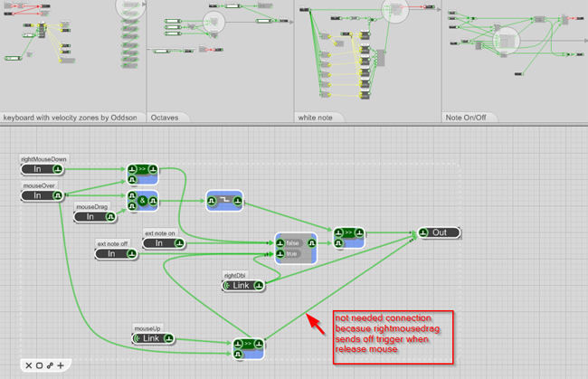Select the AND (&) trigger module

[x=142, y=197]
